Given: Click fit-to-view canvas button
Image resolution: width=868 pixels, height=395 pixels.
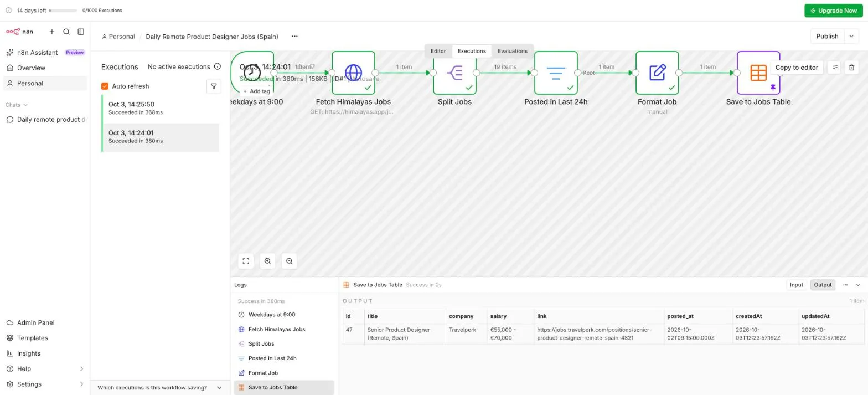Looking at the screenshot, I should (246, 261).
